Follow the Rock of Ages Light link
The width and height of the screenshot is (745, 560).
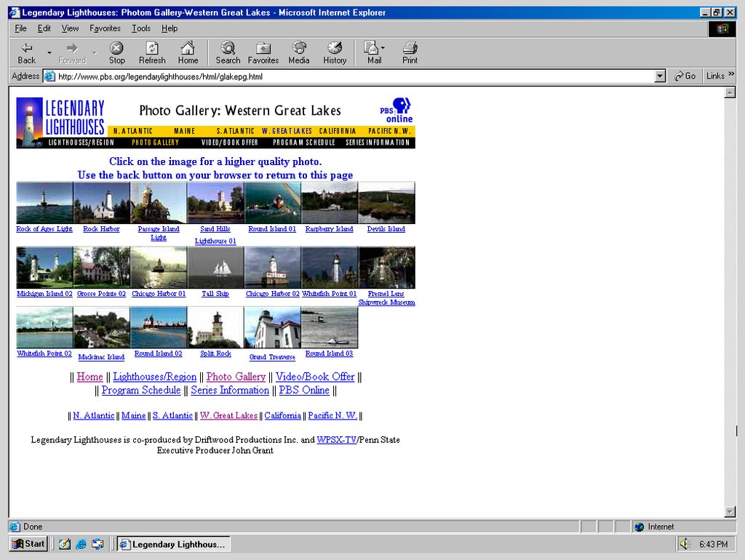click(x=44, y=229)
